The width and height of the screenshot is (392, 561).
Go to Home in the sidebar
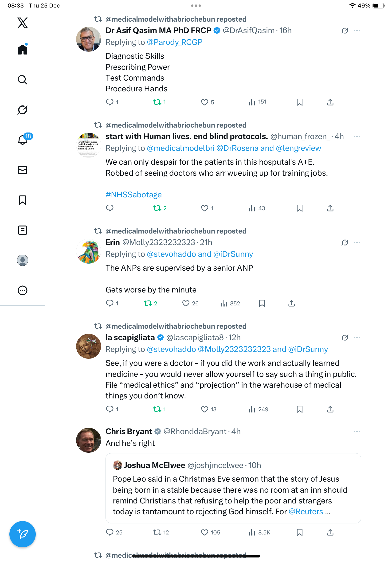tap(23, 50)
